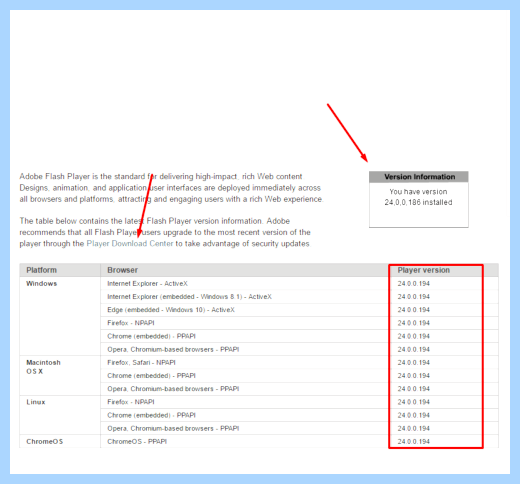Click 'Opera, Chromium-based browsers - PPAPI' under Windows

click(173, 349)
